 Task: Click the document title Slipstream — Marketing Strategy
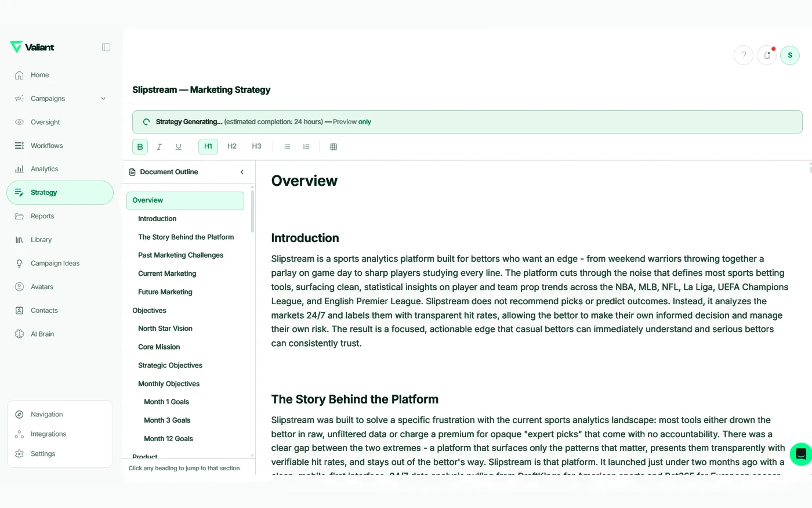(x=201, y=90)
